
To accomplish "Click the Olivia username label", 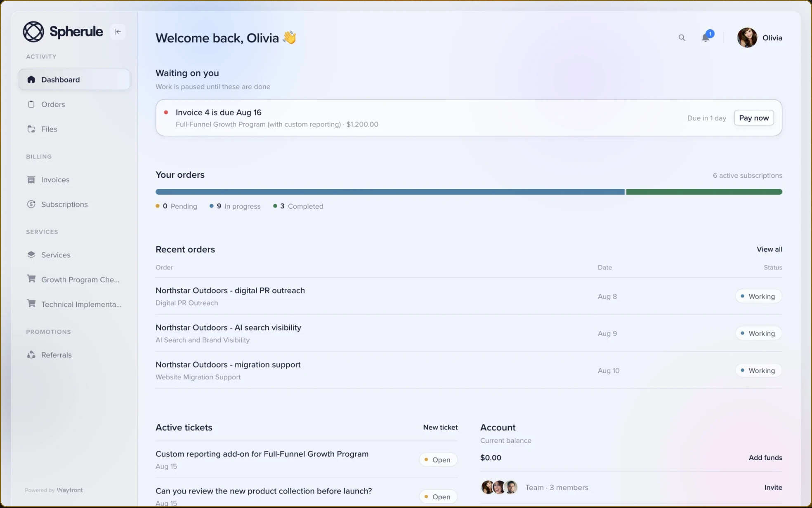I will tap(772, 38).
